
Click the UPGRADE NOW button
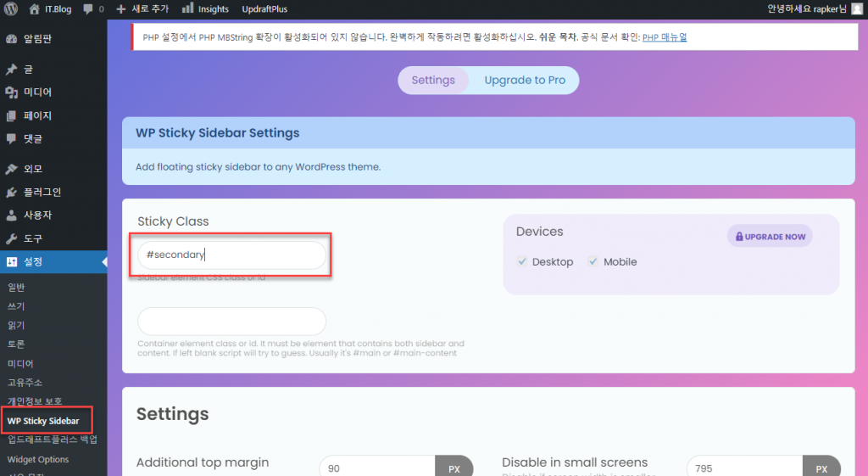click(770, 237)
